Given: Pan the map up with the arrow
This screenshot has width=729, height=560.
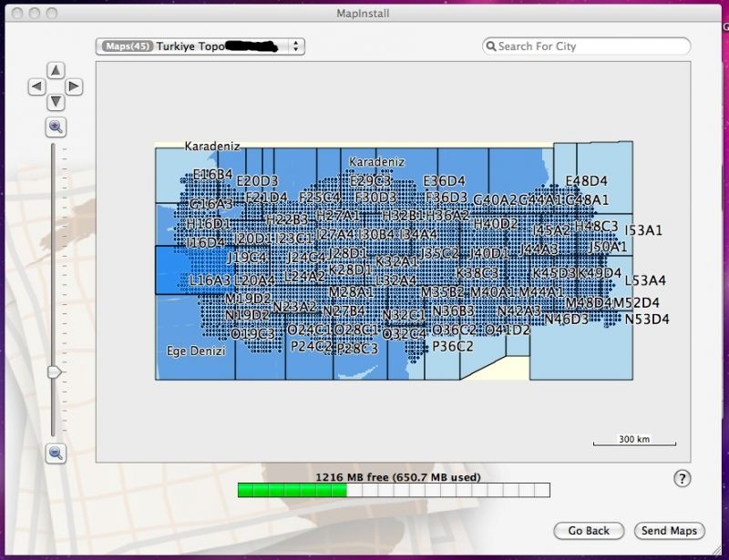Looking at the screenshot, I should click(x=56, y=70).
